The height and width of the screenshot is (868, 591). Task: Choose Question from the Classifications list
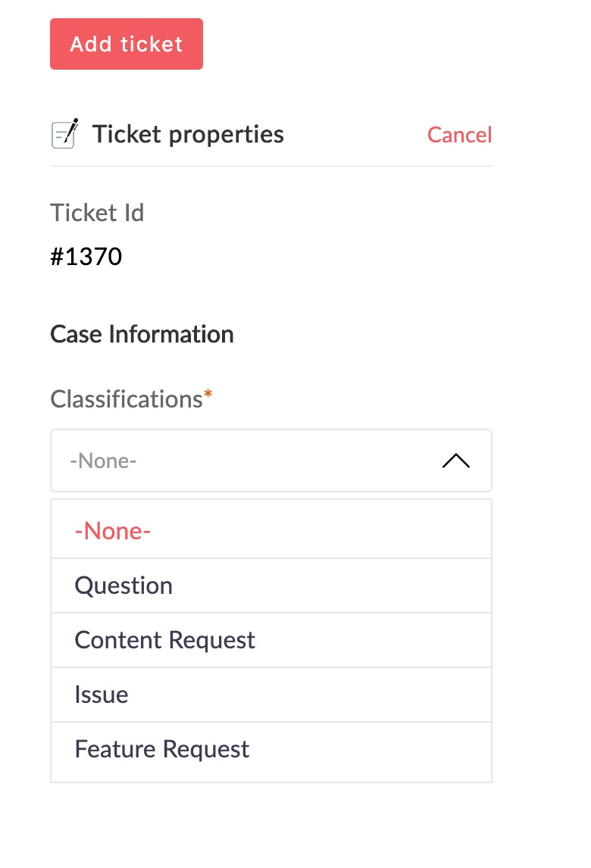[x=124, y=585]
